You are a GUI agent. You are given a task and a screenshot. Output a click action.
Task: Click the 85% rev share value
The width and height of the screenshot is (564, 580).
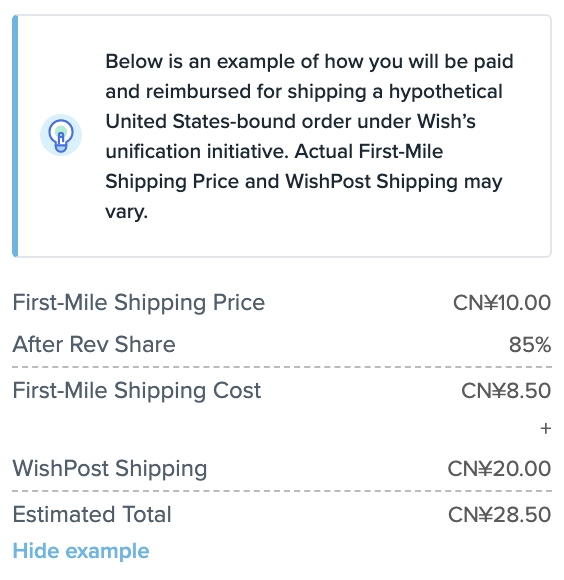point(530,345)
